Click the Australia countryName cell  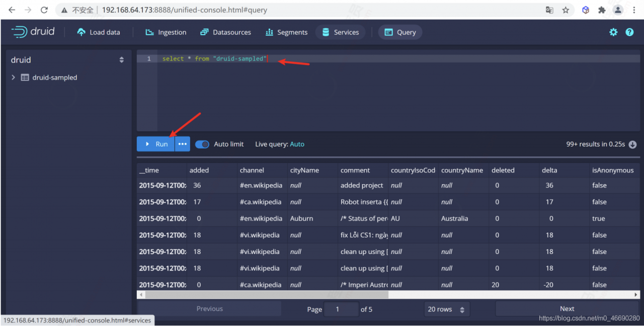click(x=463, y=218)
